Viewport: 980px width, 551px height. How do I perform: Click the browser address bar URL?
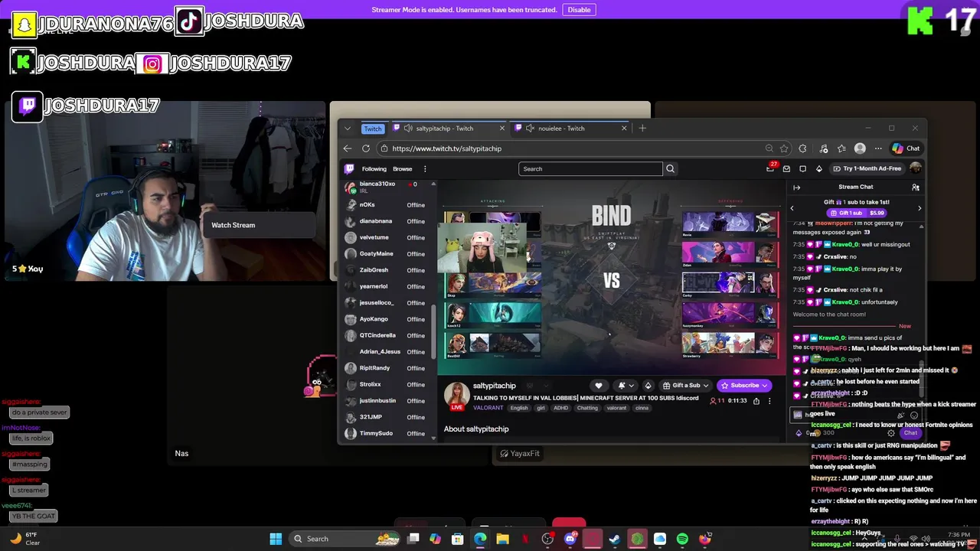pyautogui.click(x=446, y=148)
